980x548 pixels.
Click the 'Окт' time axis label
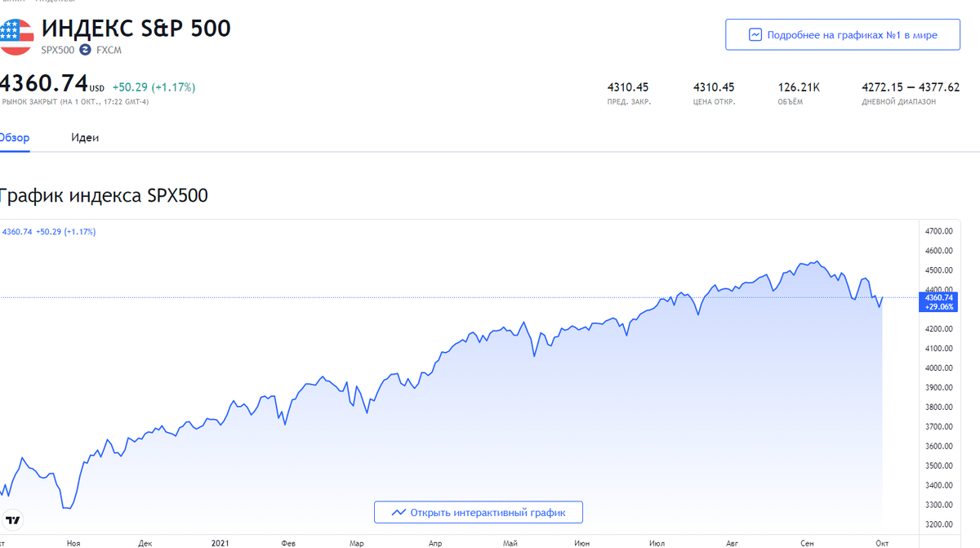click(x=882, y=542)
